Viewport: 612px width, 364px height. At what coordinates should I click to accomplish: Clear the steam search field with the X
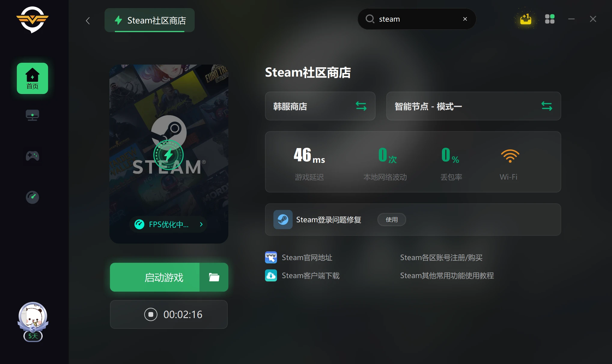pos(465,19)
